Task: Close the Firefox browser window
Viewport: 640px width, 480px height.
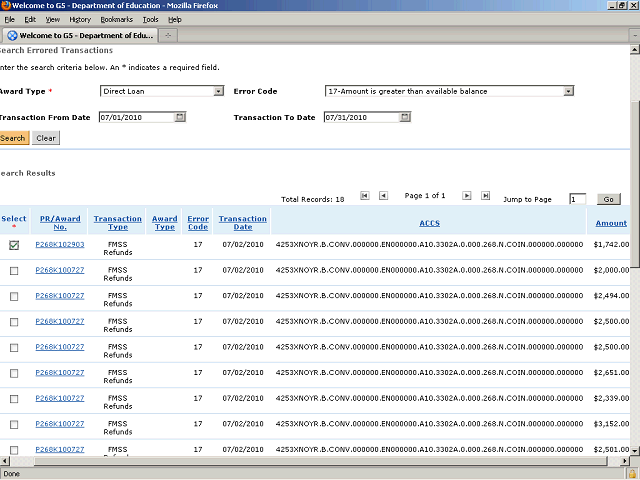Action: point(631,6)
